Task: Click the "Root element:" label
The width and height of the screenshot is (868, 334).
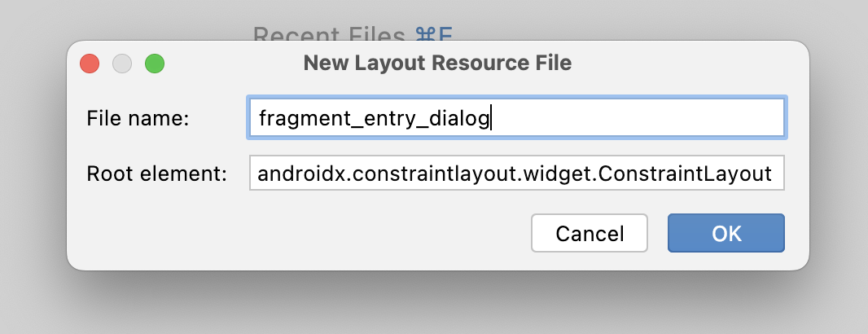Action: click(x=156, y=173)
